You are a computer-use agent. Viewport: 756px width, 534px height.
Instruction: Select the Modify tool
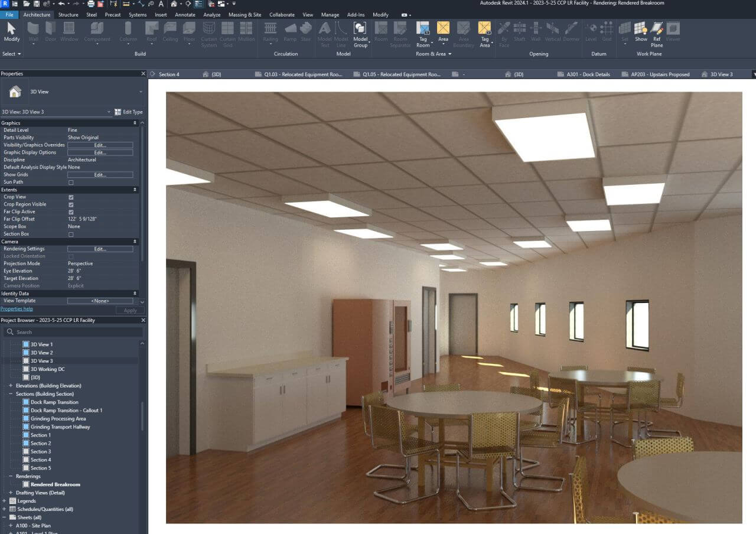click(x=11, y=31)
